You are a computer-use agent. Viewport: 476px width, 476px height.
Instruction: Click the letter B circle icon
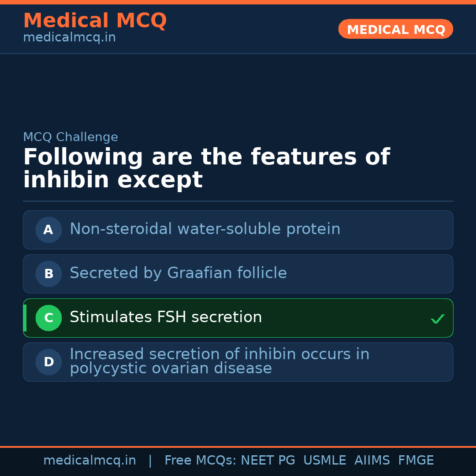tap(48, 274)
